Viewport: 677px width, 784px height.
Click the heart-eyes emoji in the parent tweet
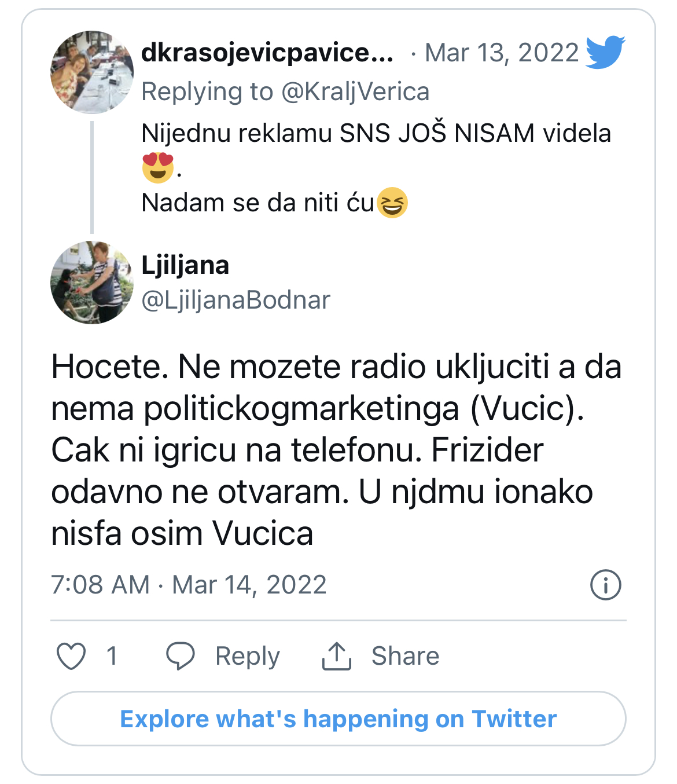tap(158, 167)
